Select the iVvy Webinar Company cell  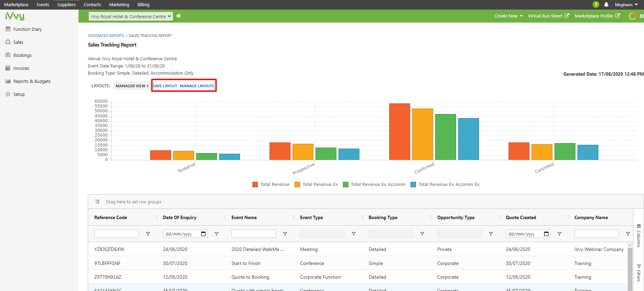coord(599,249)
